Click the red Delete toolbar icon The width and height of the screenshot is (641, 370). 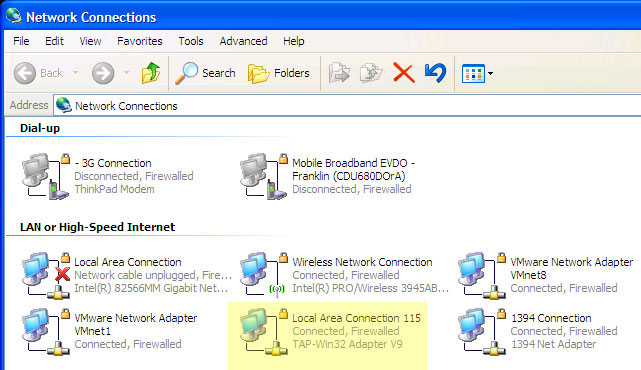(403, 73)
